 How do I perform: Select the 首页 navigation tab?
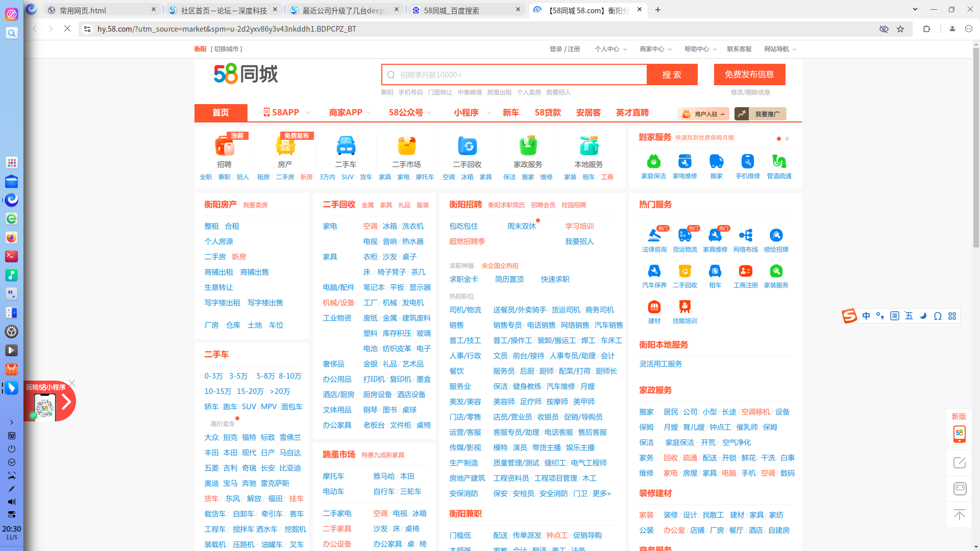pos(221,112)
